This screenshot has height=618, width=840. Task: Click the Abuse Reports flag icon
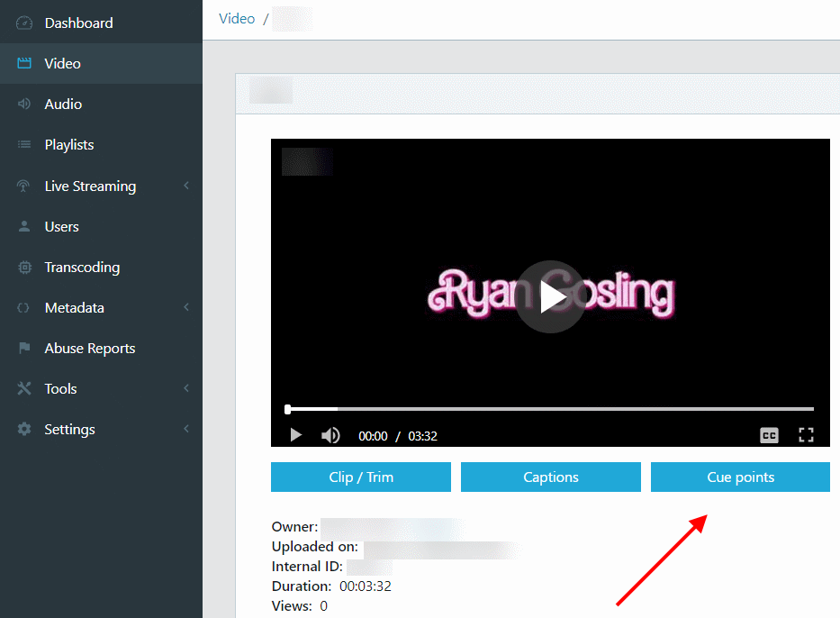[x=24, y=348]
